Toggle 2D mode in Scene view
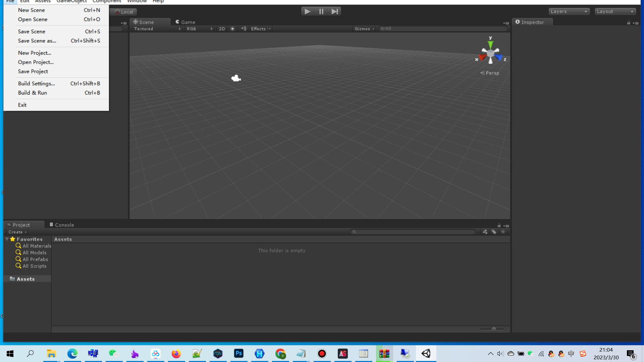Image resolution: width=644 pixels, height=362 pixels. pos(222,28)
